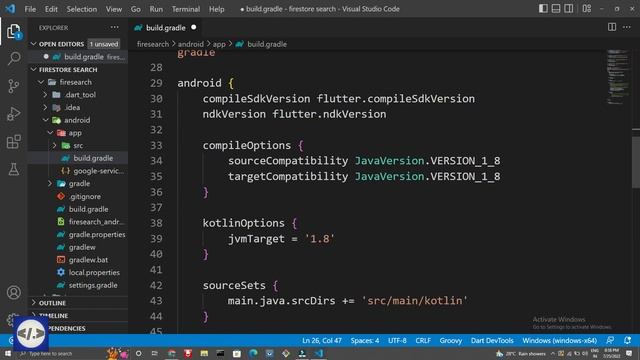Image resolution: width=640 pixels, height=360 pixels.
Task: Open the File menu
Action: pos(30,9)
